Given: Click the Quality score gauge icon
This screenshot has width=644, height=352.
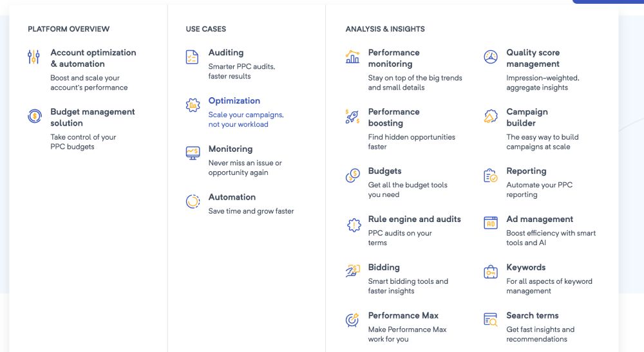Looking at the screenshot, I should (491, 57).
